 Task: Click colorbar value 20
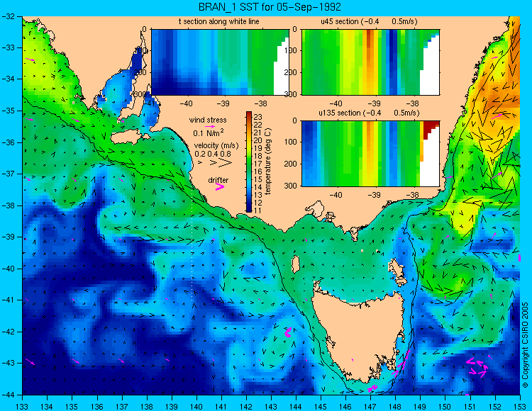(x=258, y=140)
